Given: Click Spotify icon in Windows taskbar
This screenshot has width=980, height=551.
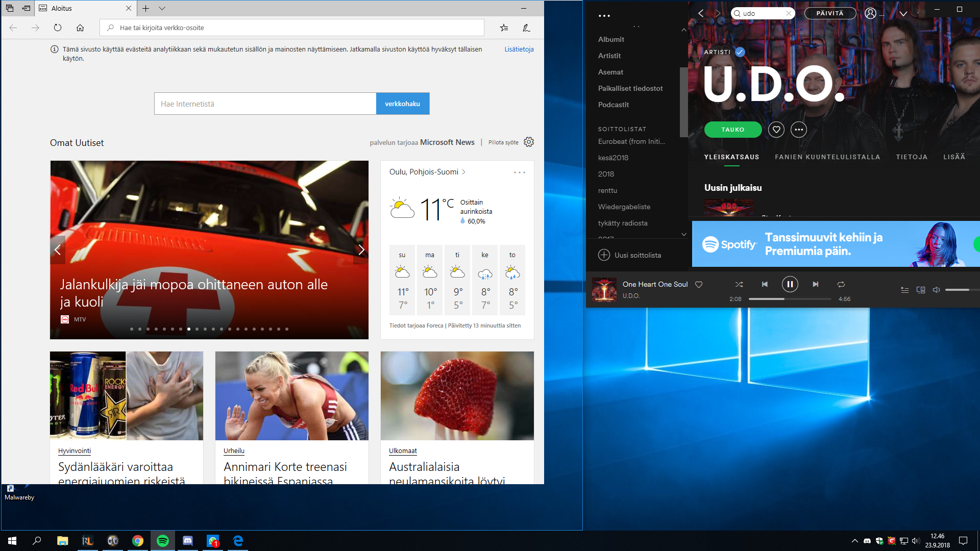Looking at the screenshot, I should (x=163, y=541).
